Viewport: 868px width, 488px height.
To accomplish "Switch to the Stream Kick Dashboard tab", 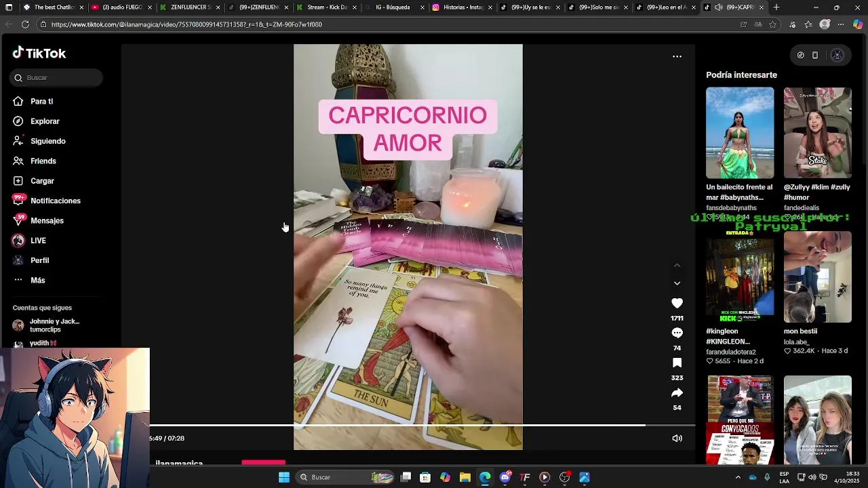I will (327, 7).
